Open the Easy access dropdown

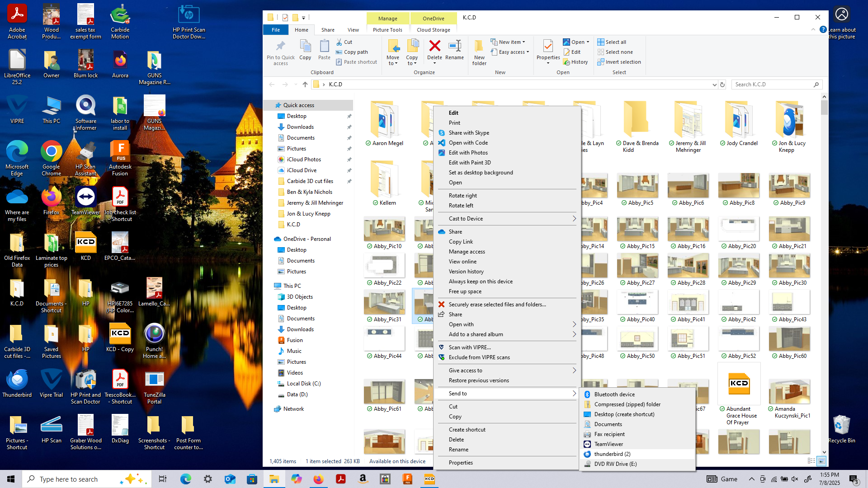(x=514, y=52)
